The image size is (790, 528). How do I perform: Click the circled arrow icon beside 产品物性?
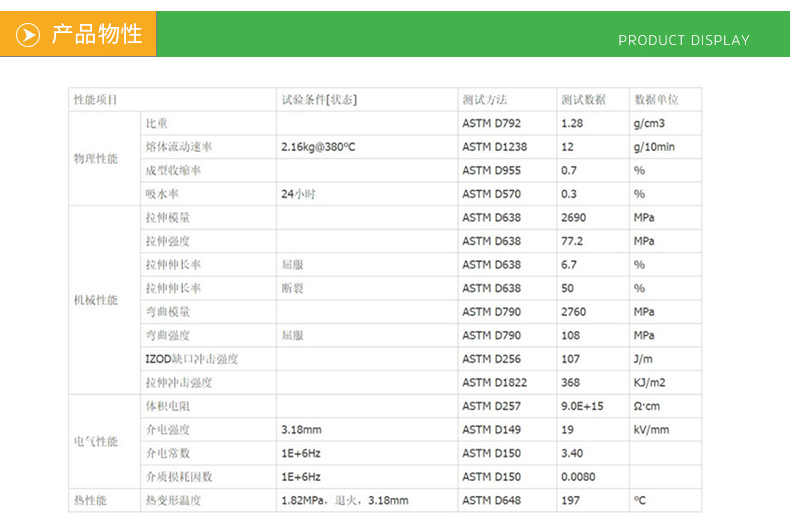(28, 35)
